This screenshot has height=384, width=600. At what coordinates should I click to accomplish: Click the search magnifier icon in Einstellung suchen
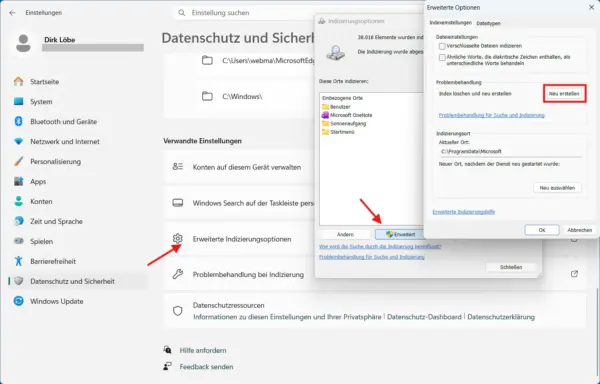tap(182, 13)
